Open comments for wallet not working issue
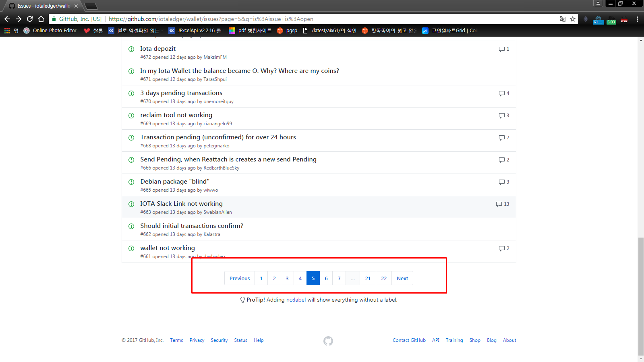The image size is (644, 362). (504, 248)
